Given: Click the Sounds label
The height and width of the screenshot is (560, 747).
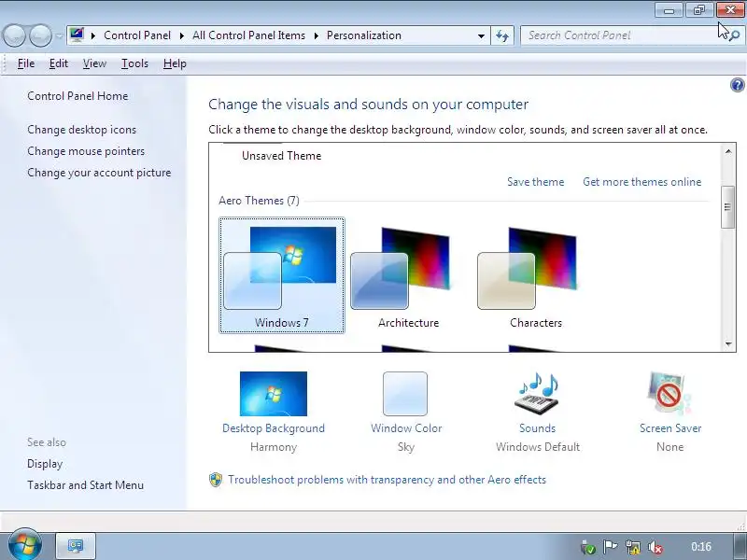Looking at the screenshot, I should (538, 428).
